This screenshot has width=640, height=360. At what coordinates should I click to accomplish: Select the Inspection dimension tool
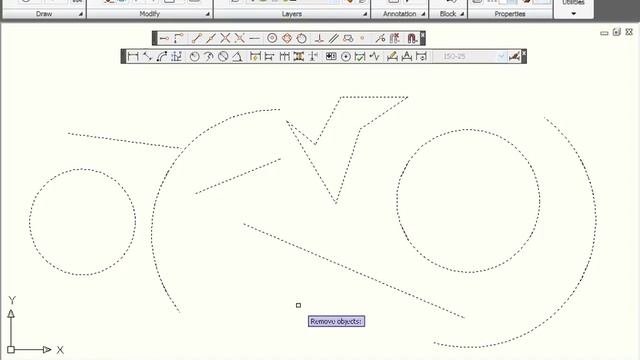360,56
